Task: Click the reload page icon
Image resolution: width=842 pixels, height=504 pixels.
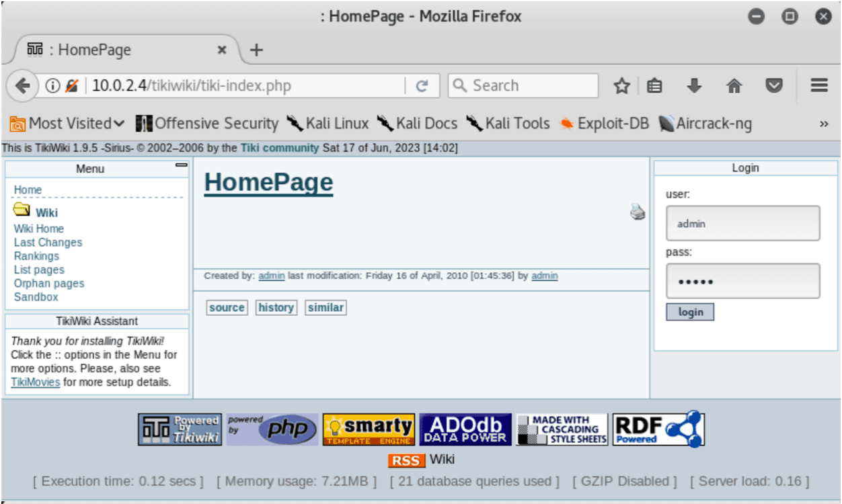Action: 422,86
